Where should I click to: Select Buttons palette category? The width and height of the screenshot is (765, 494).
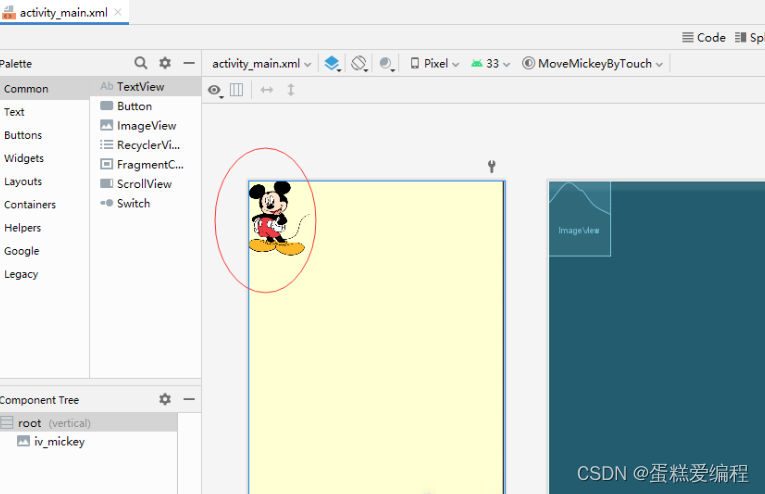(44, 135)
